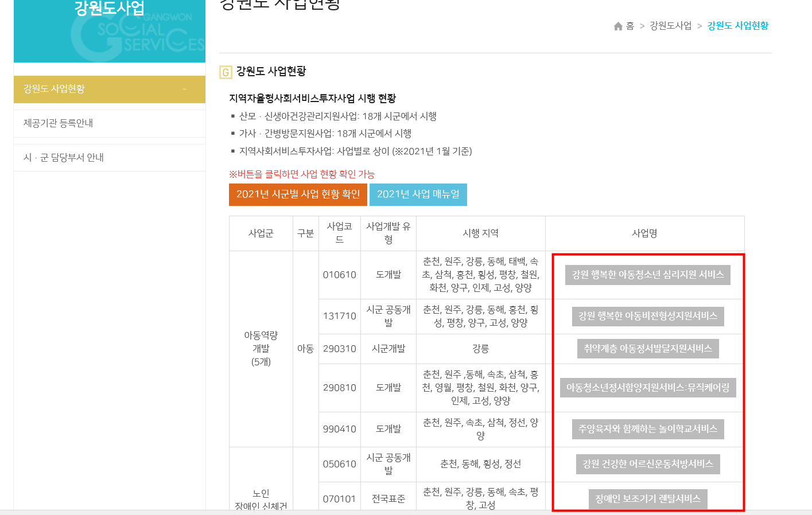Open 강원 건강한 어르신운동처방서비스
This screenshot has width=812, height=515.
pyautogui.click(x=647, y=464)
